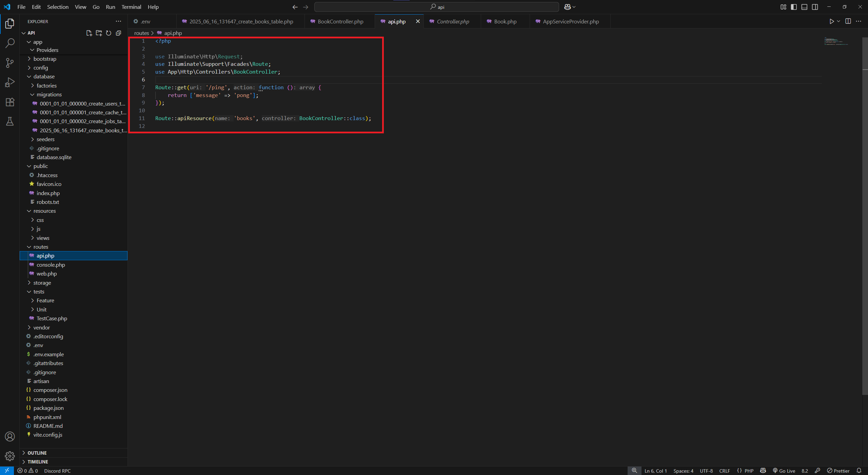This screenshot has height=475, width=868.
Task: Toggle the bottom Panel visibility
Action: [804, 7]
